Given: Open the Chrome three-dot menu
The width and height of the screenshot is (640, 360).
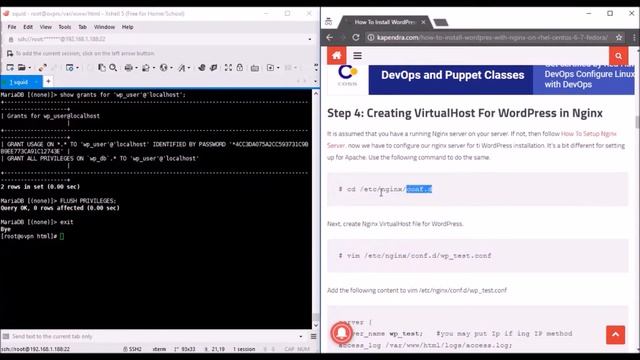Looking at the screenshot, I should point(634,38).
